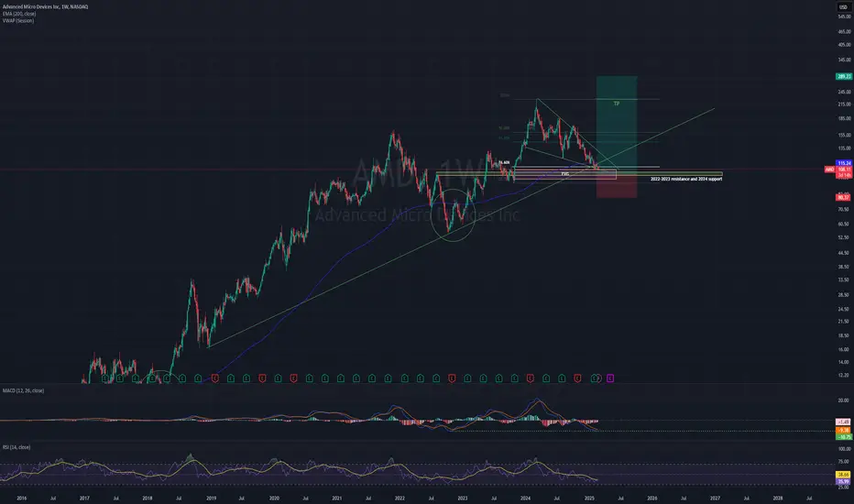Click the TP text in the green box
The image size is (854, 504).
[617, 104]
